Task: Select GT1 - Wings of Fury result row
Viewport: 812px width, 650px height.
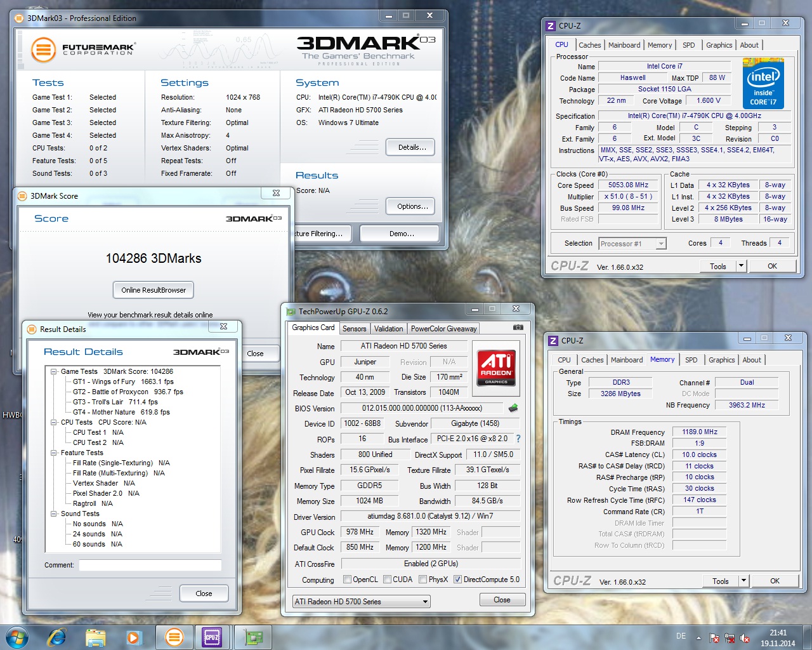Action: [123, 381]
